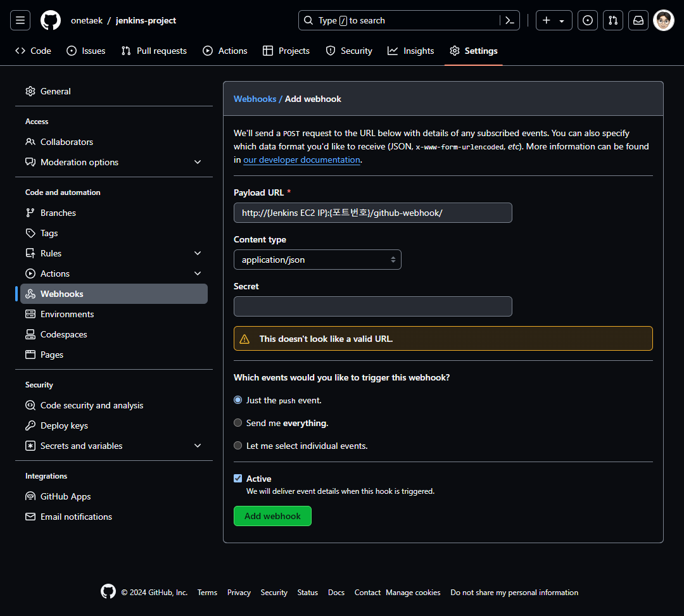684x616 pixels.
Task: Open Tags settings in sidebar
Action: 114,233
